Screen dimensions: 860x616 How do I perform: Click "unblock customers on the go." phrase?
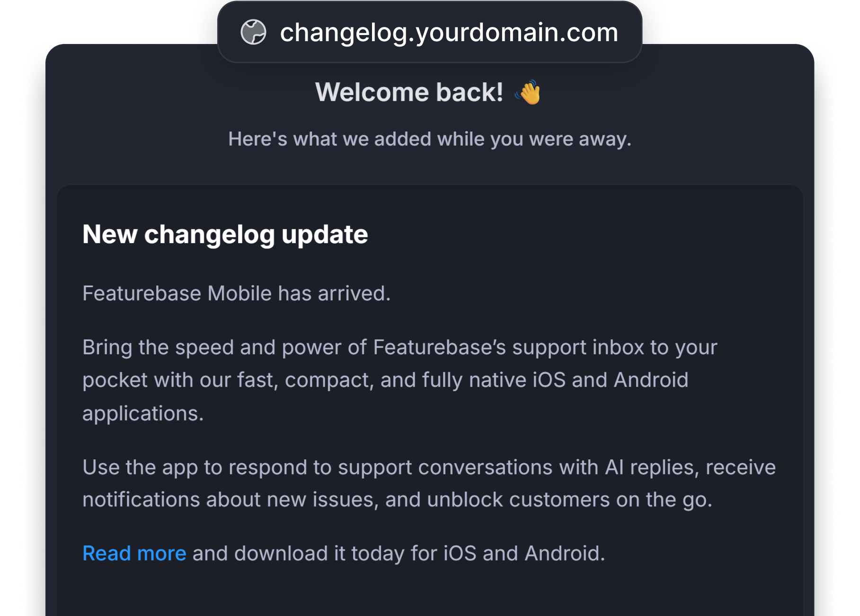point(569,500)
